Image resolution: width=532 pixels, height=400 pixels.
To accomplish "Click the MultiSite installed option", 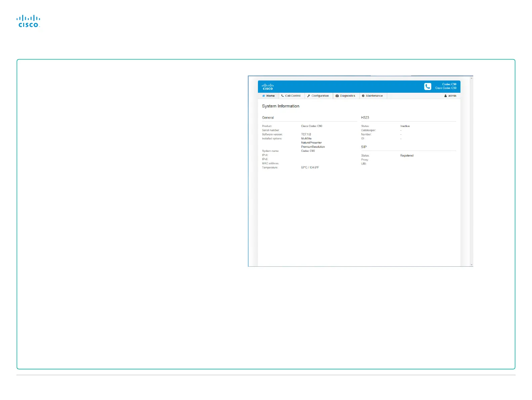I will click(x=306, y=138).
